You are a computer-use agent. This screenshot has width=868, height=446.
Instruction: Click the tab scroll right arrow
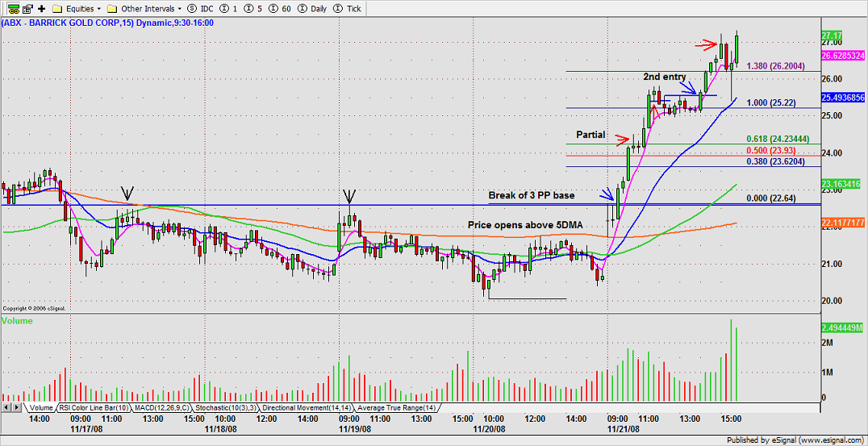(x=17, y=408)
